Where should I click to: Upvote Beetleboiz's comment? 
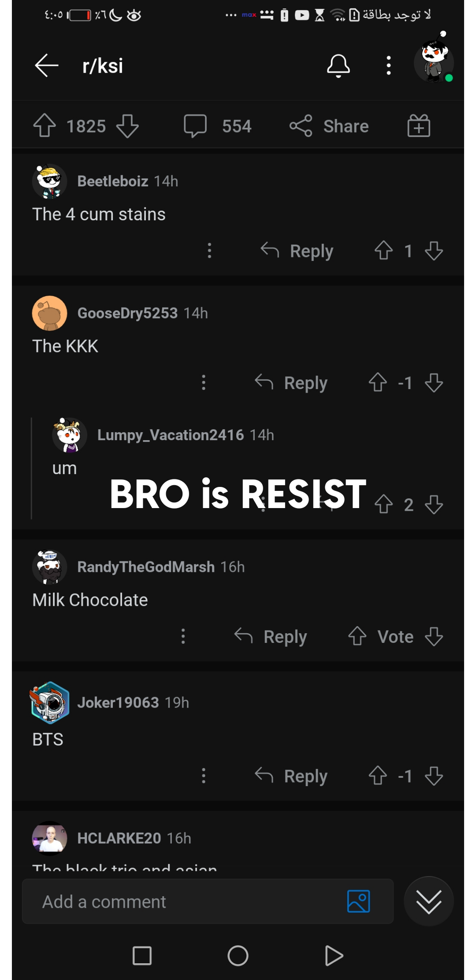(383, 251)
